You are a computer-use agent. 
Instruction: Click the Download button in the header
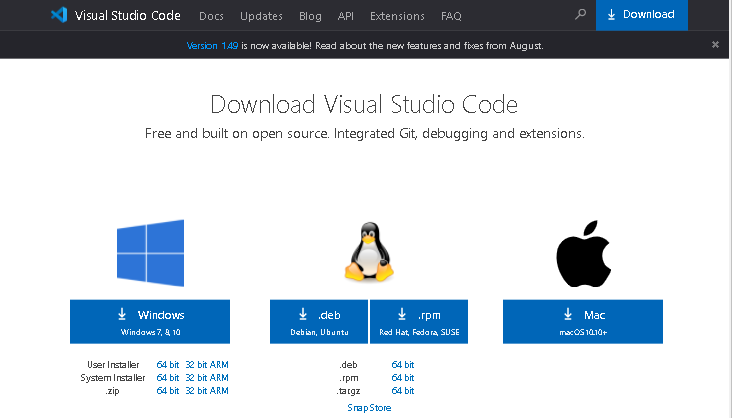tap(642, 15)
